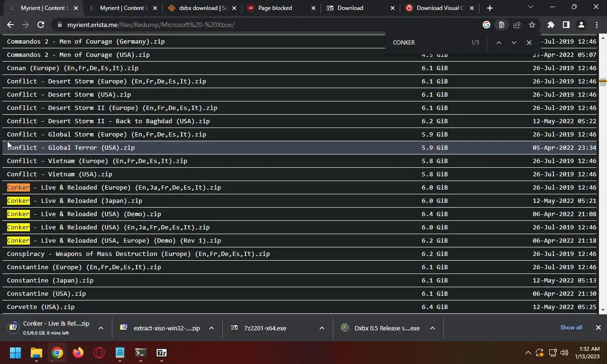Bookmark this page with the star icon
Image resolution: width=607 pixels, height=364 pixels.
pyautogui.click(x=532, y=25)
